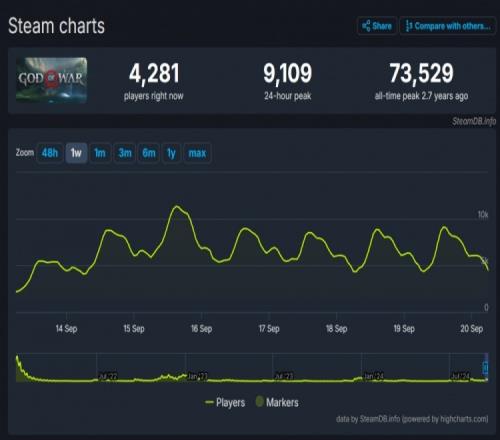Click the Markers legend color dot
The image size is (500, 440).
point(260,401)
